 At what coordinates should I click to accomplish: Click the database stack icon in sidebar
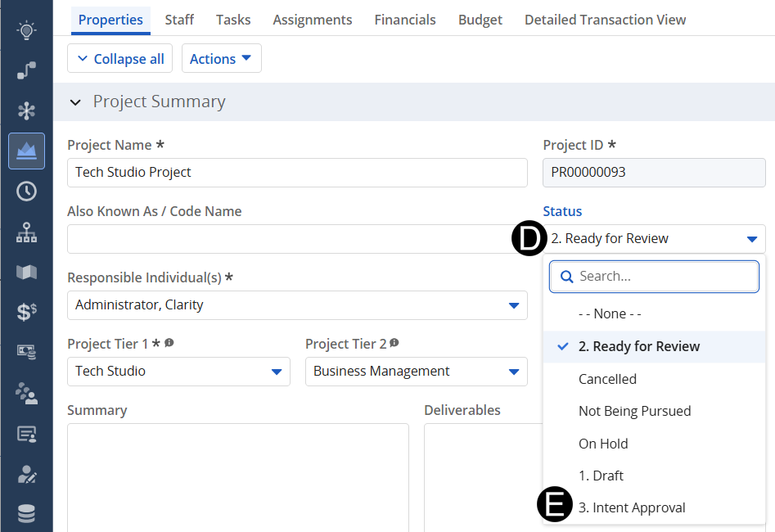(x=26, y=513)
